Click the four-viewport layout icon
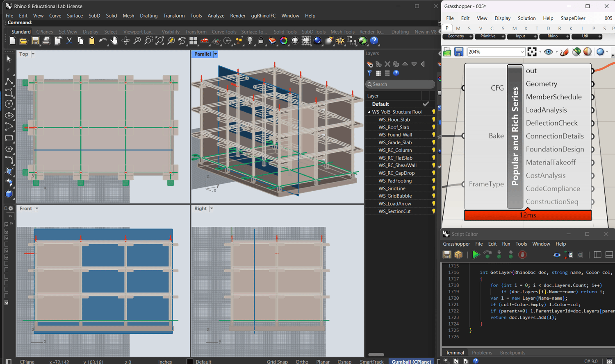615x364 pixels. click(x=193, y=41)
